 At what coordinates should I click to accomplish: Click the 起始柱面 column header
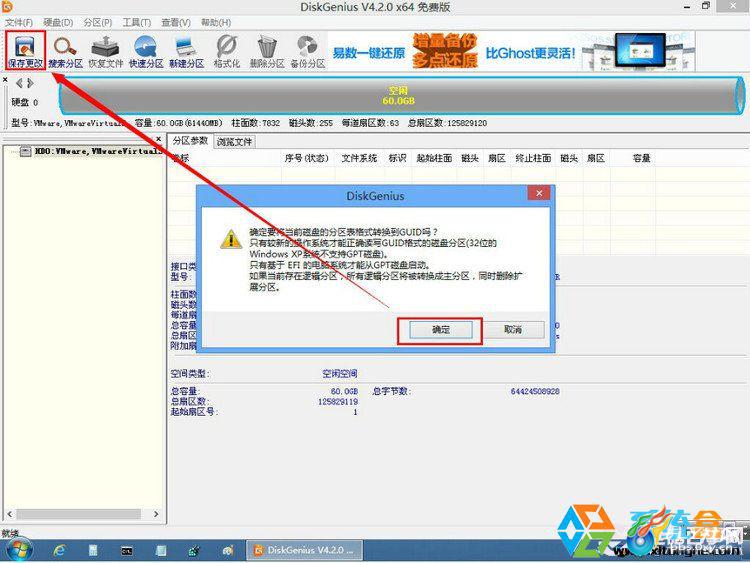(434, 158)
